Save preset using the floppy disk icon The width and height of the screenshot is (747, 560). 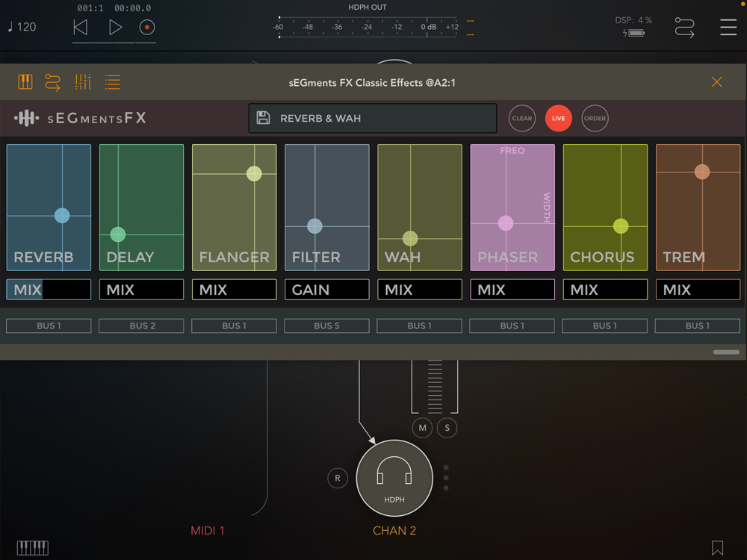[263, 118]
